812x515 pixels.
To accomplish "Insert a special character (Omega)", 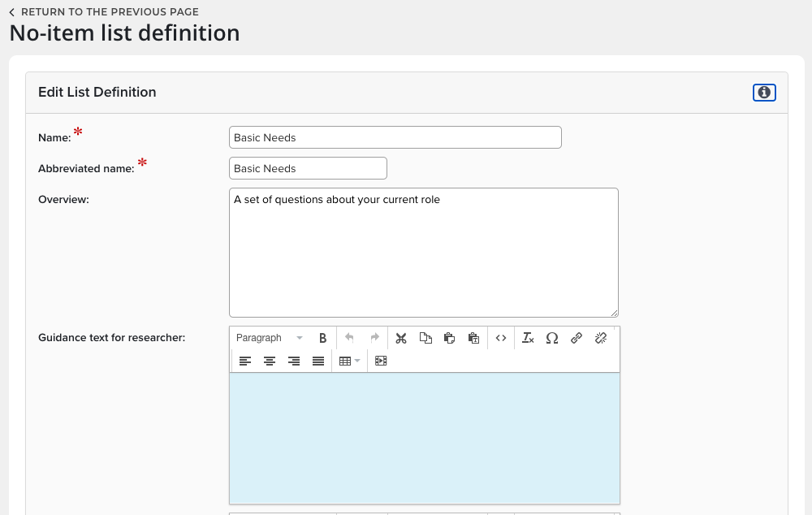I will click(x=552, y=338).
